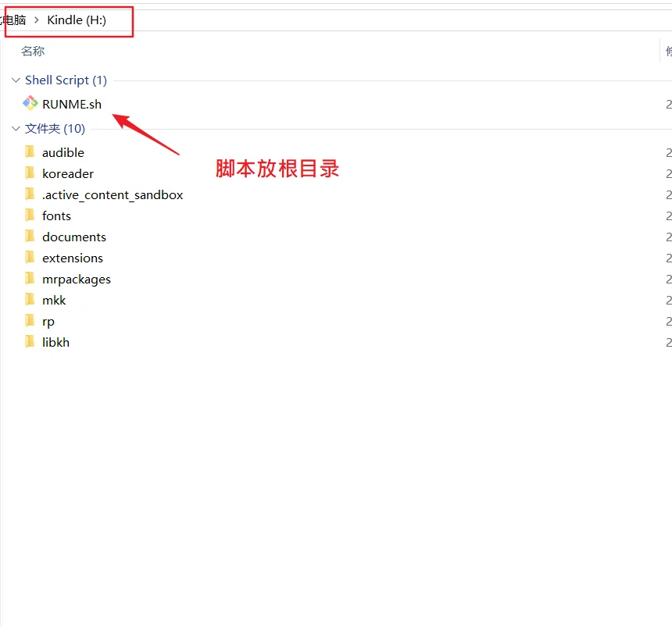Select the .active_content_sandbox folder name

click(x=113, y=195)
